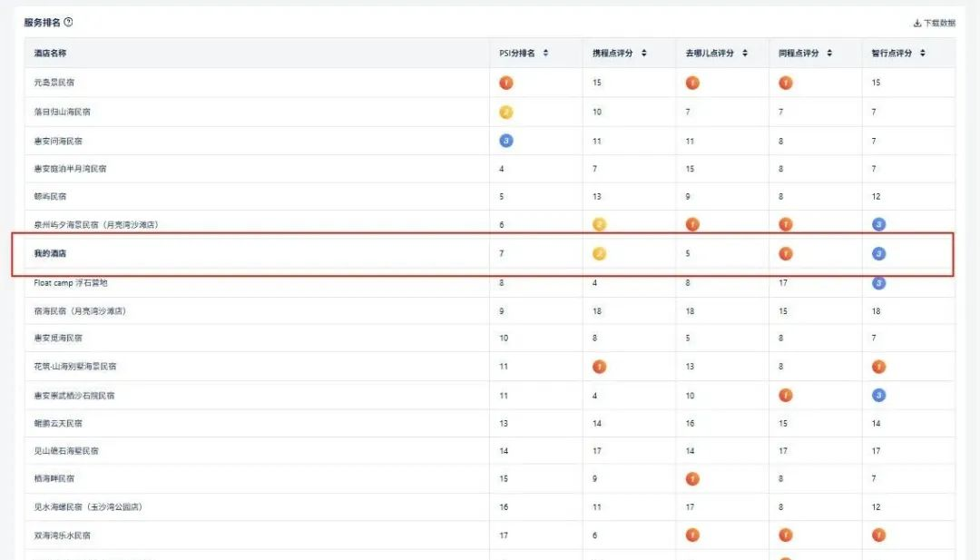Click the help icon beside 服务排名
The width and height of the screenshot is (980, 560).
pyautogui.click(x=68, y=22)
